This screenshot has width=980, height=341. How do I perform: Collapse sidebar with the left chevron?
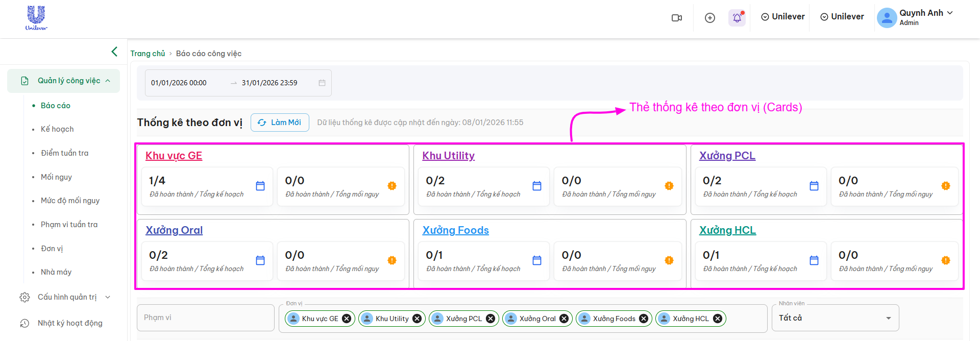coord(114,52)
